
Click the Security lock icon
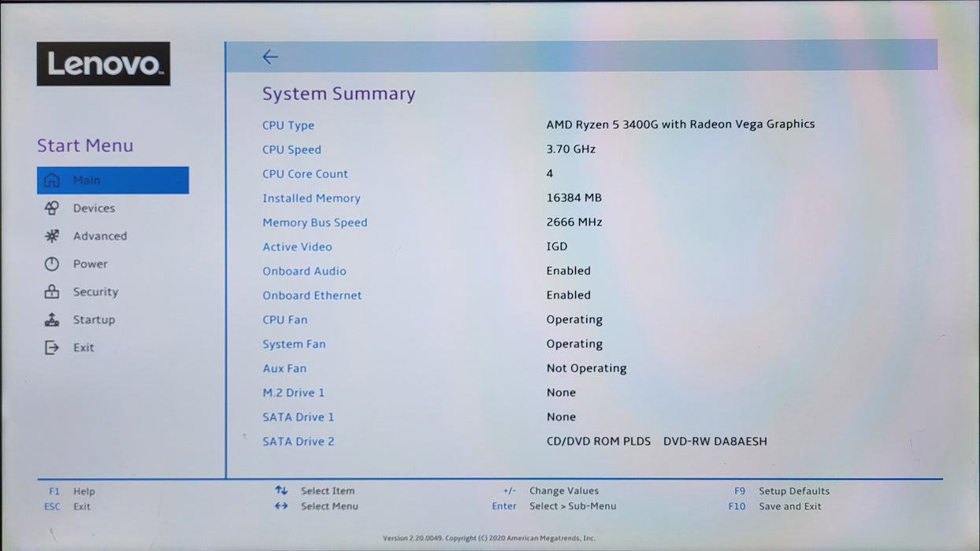click(52, 292)
